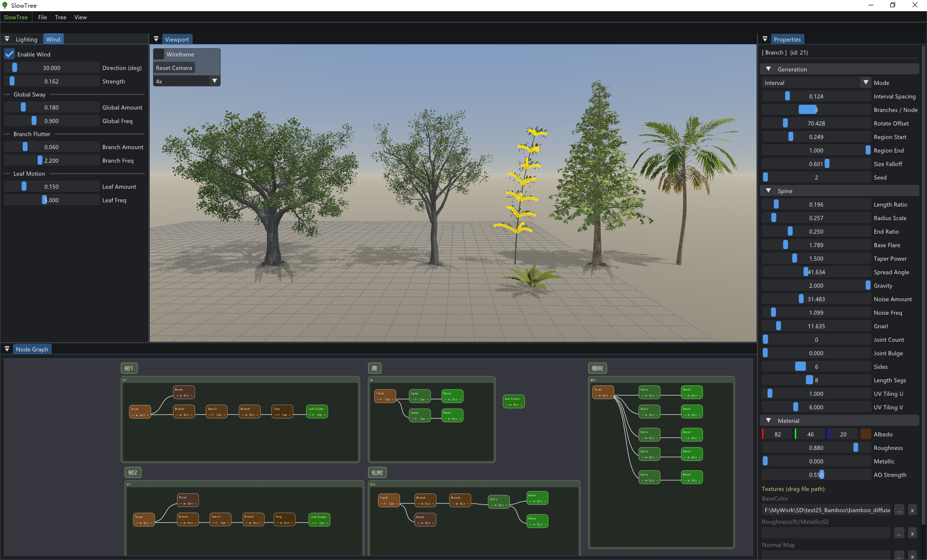Collapse the Spine section
The image size is (927, 560).
[769, 191]
